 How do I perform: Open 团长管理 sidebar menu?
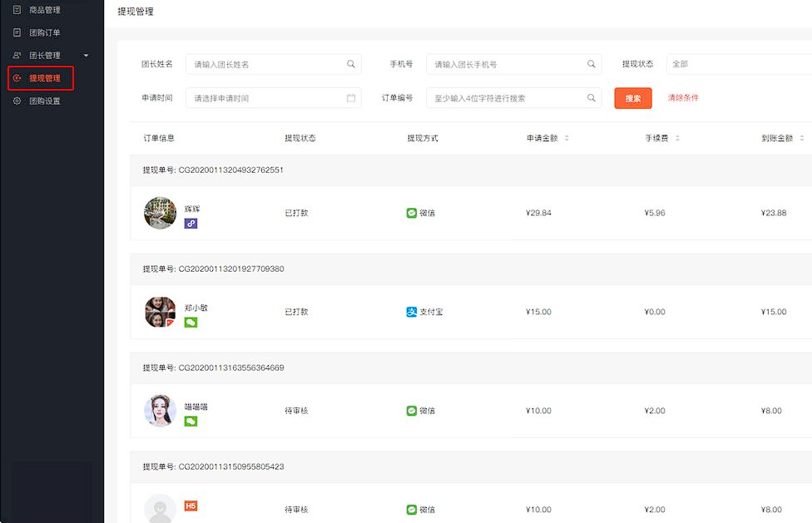point(45,56)
